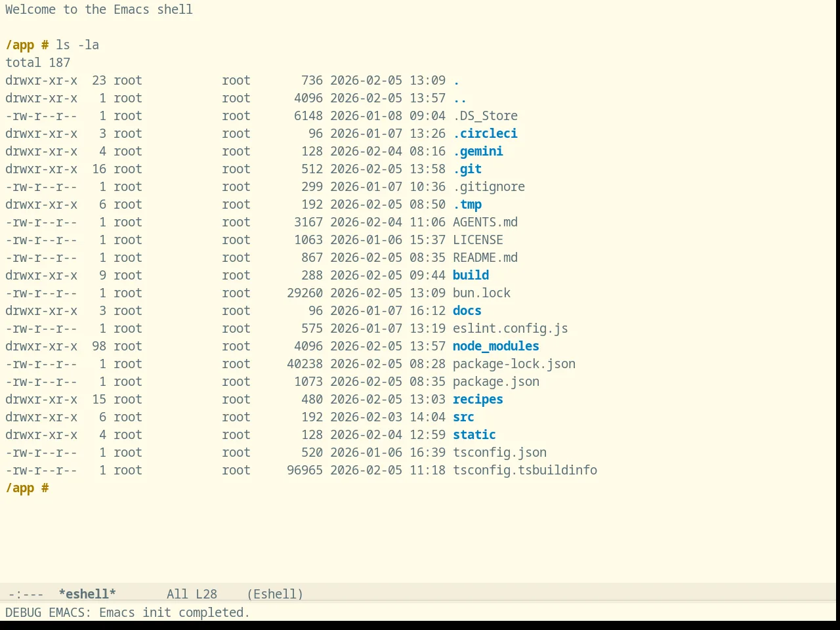The height and width of the screenshot is (630, 840).
Task: Click the .DS_Store file name
Action: pyautogui.click(x=485, y=115)
